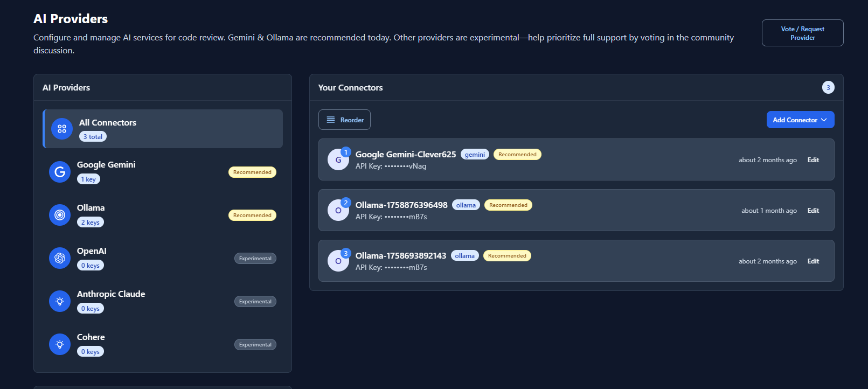Viewport: 868px width, 389px height.
Task: Click the '0 keys' badge under OpenAI
Action: pyautogui.click(x=91, y=266)
